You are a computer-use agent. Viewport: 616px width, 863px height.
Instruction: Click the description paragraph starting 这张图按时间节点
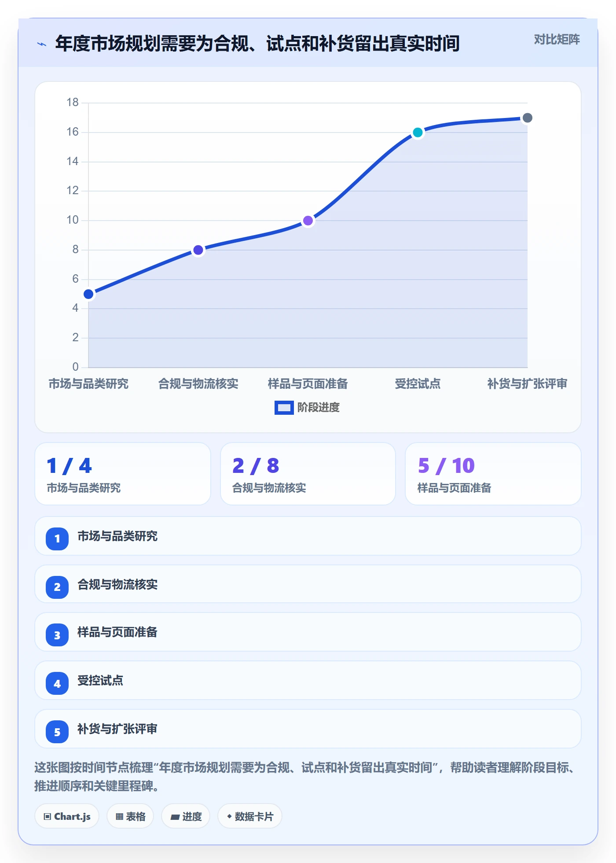coord(305,777)
